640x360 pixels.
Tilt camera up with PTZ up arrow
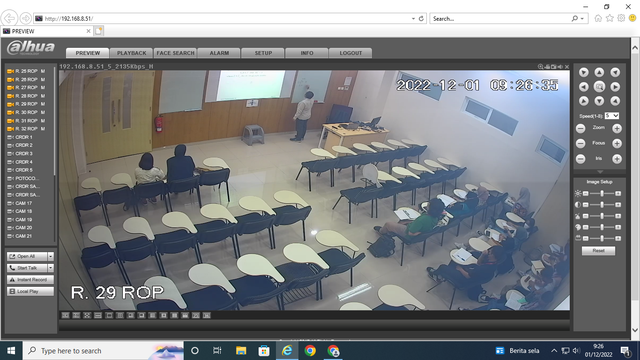[x=599, y=72]
